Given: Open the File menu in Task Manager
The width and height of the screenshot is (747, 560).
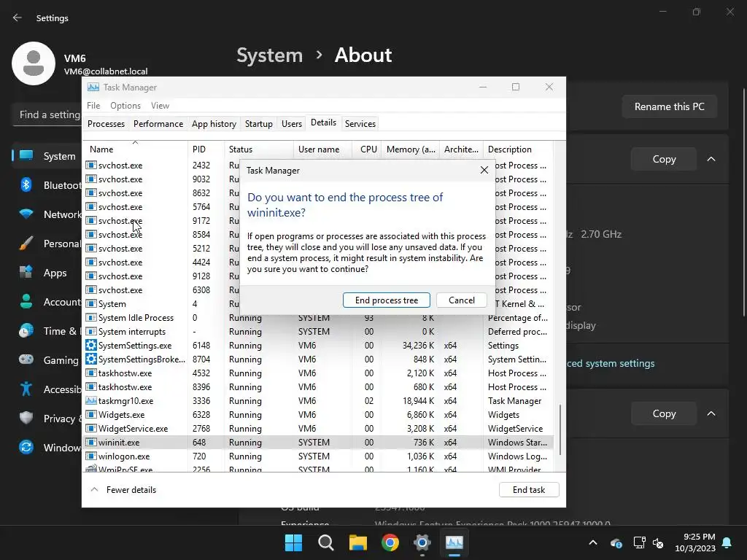Looking at the screenshot, I should (93, 105).
